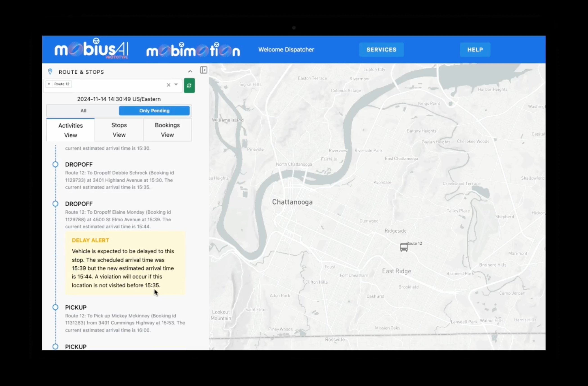This screenshot has height=386, width=588.
Task: Click the DELAY ALERT heading
Action: click(x=90, y=240)
